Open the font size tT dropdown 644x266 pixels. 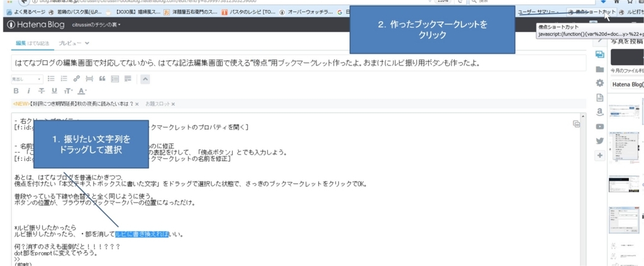(x=68, y=91)
